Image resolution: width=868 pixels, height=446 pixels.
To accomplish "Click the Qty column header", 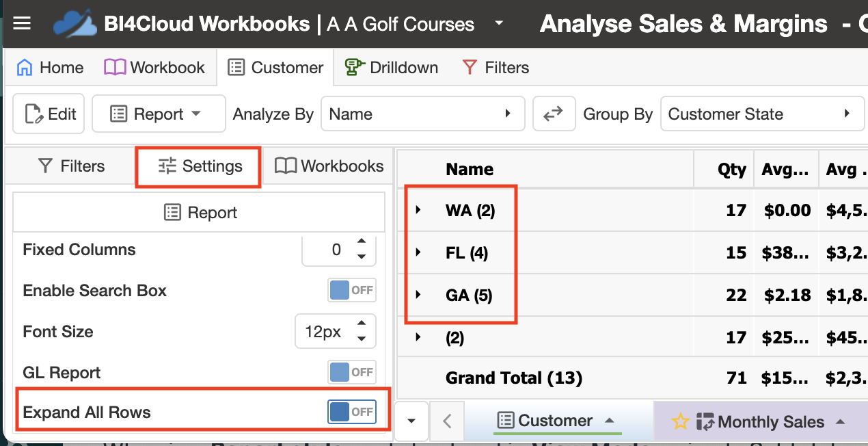I will coord(731,170).
